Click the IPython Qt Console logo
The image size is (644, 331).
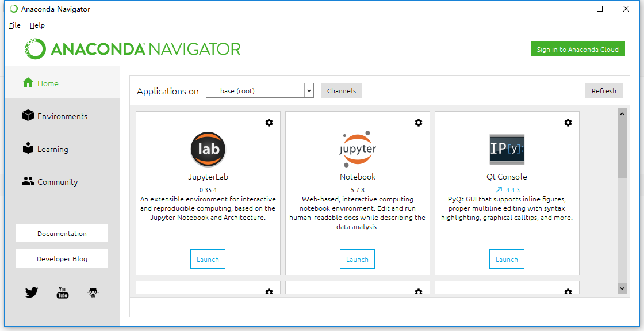507,149
